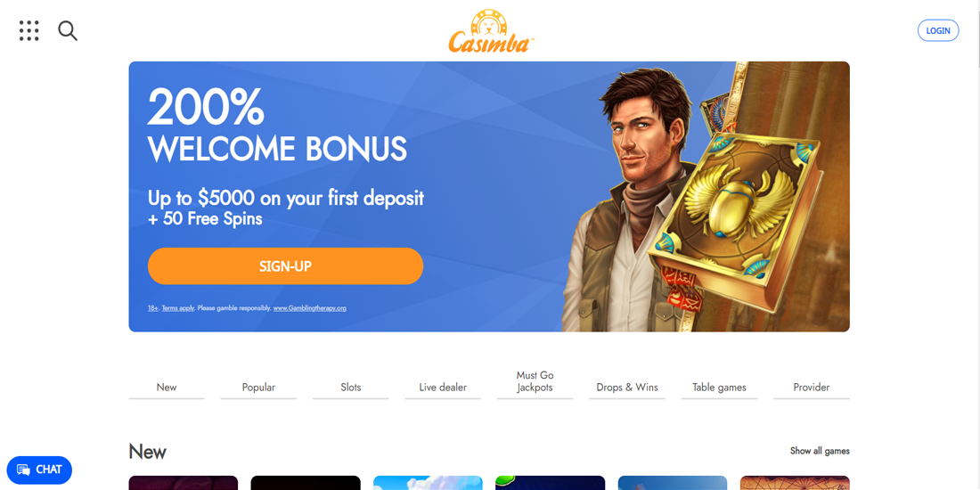Open the Live dealer tab
This screenshot has width=980, height=490.
[443, 388]
